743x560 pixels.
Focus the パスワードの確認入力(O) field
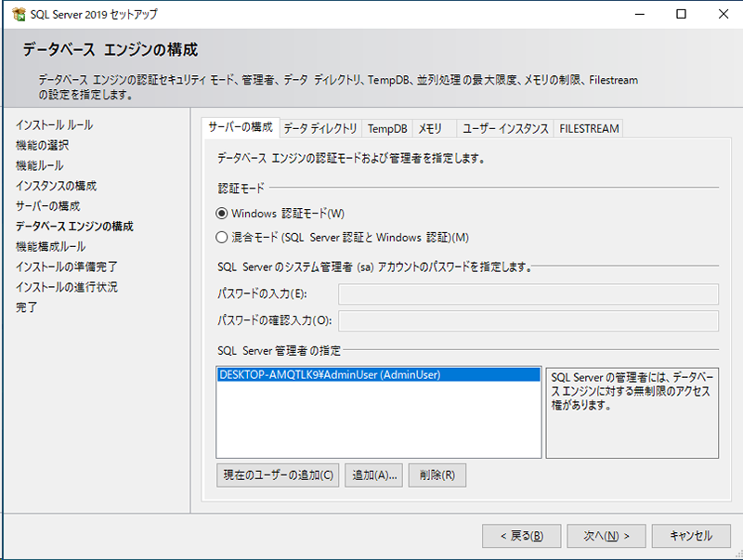(x=528, y=320)
